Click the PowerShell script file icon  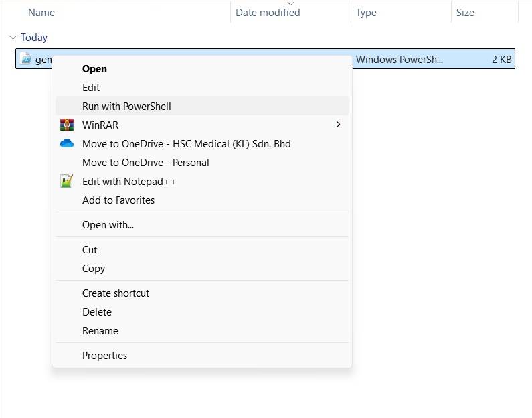point(25,59)
